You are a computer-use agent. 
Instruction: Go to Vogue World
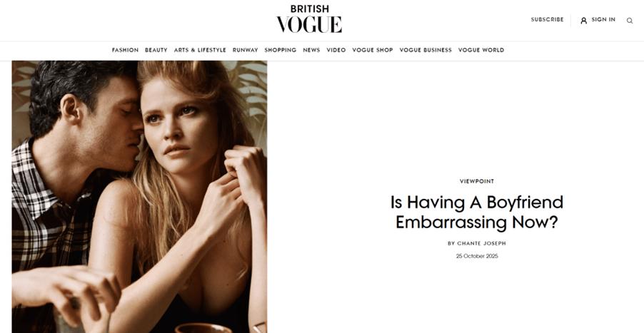(x=481, y=50)
